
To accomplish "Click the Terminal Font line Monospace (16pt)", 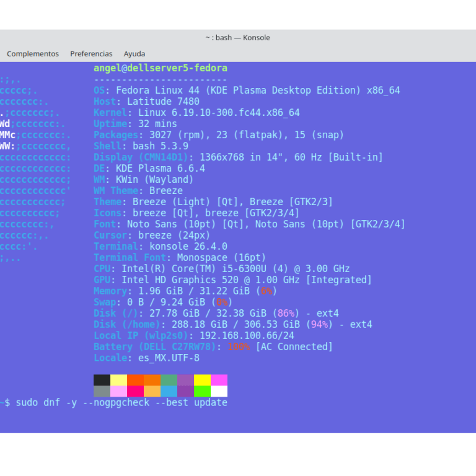I will pyautogui.click(x=180, y=258).
